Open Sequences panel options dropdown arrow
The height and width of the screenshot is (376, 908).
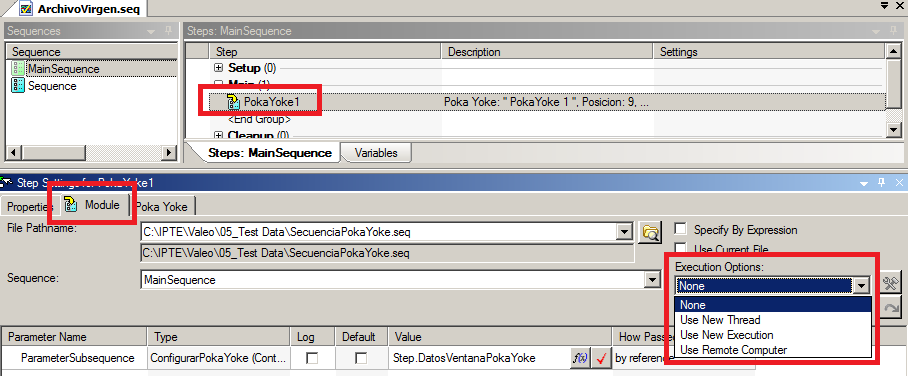(151, 31)
